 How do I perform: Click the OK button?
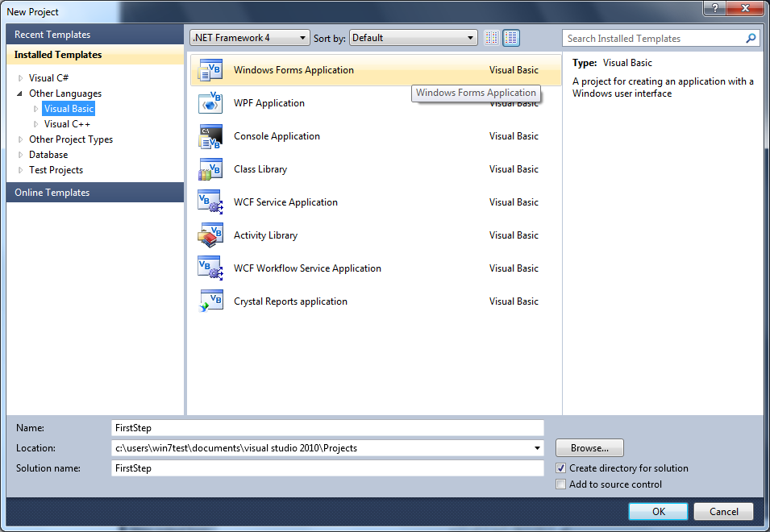659,511
